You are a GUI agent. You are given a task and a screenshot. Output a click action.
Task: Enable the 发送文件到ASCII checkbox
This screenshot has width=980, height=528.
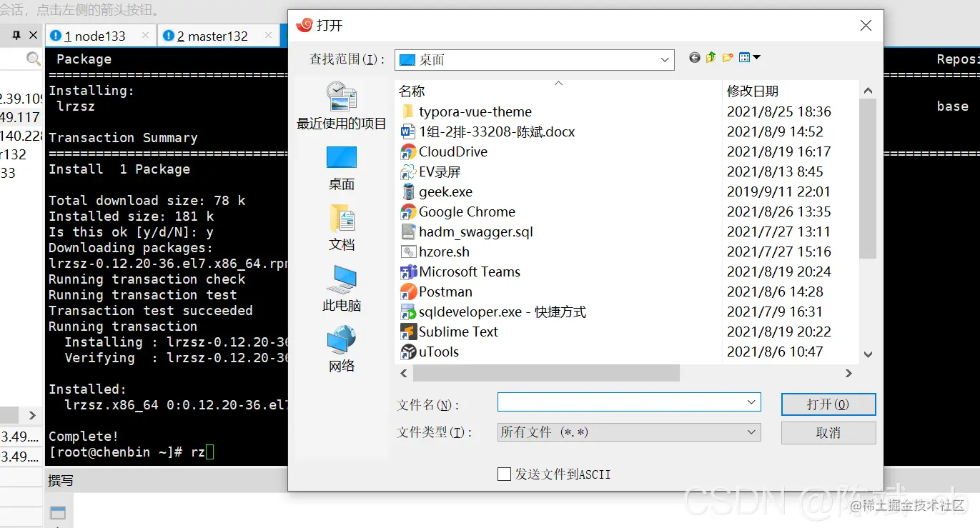click(x=504, y=474)
